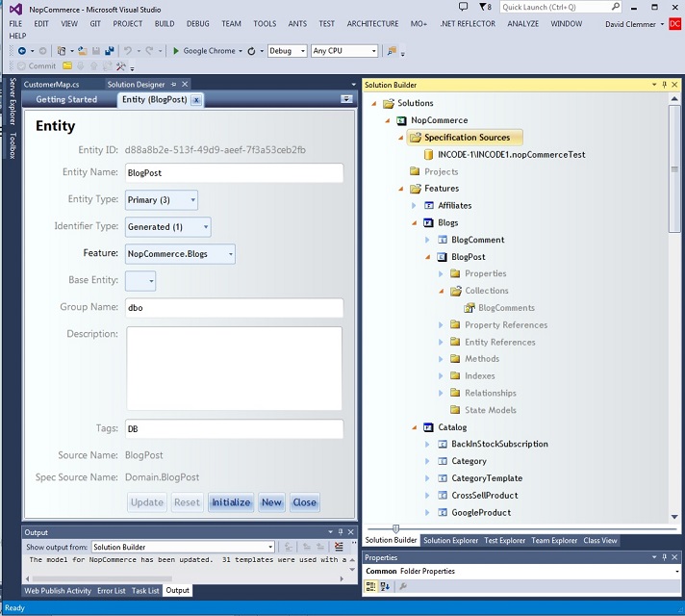Click the Output horizontal scrollbar thumb

click(102, 578)
